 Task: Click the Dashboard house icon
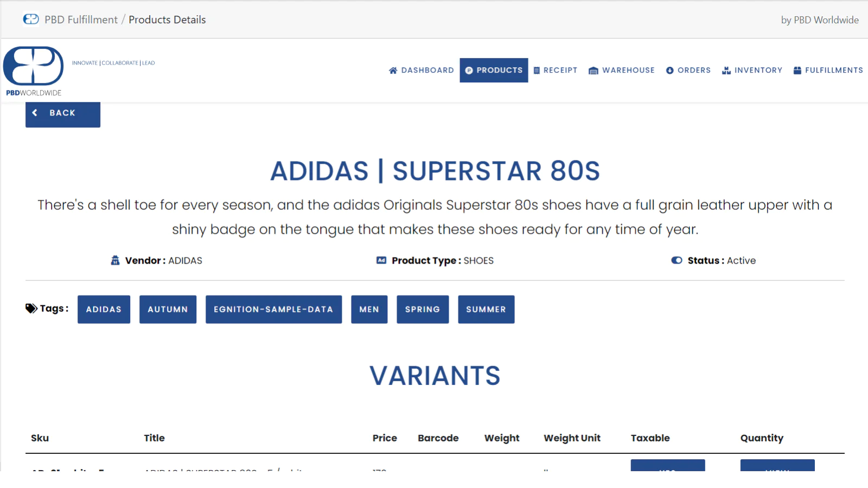coord(393,70)
